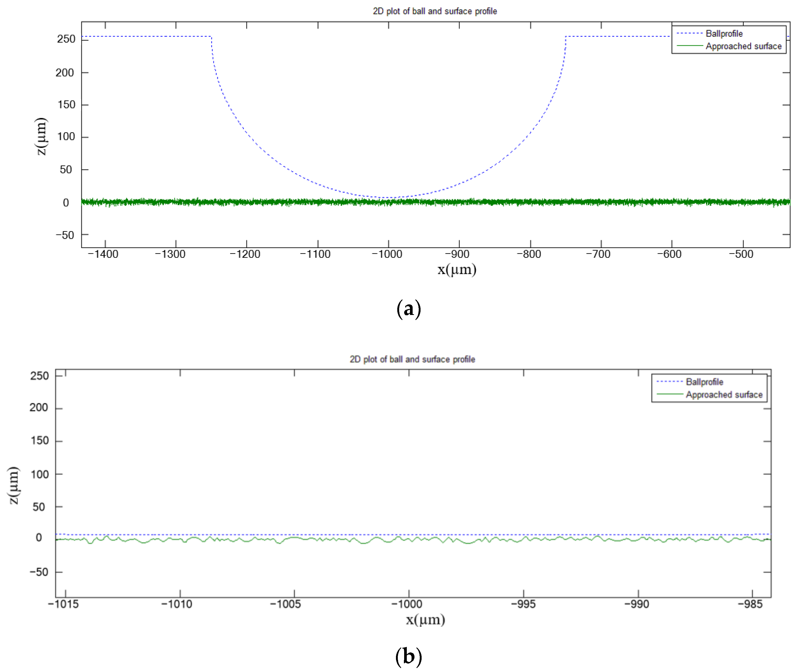This screenshot has height=672, width=798.
Task: Click the x(µm) axis label of bottom plot
Action: coord(425,619)
